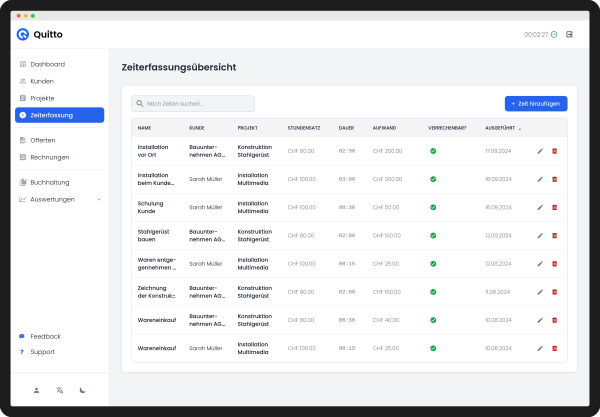600x417 pixels.
Task: Sort by the Ausgeführt column header
Action: pyautogui.click(x=500, y=128)
